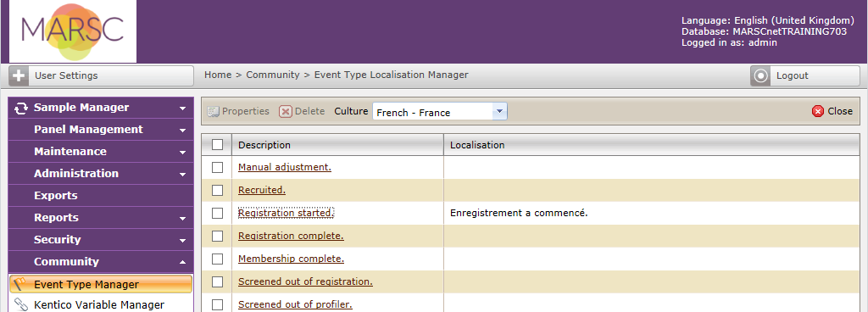Click the Logout circle icon

pos(760,75)
